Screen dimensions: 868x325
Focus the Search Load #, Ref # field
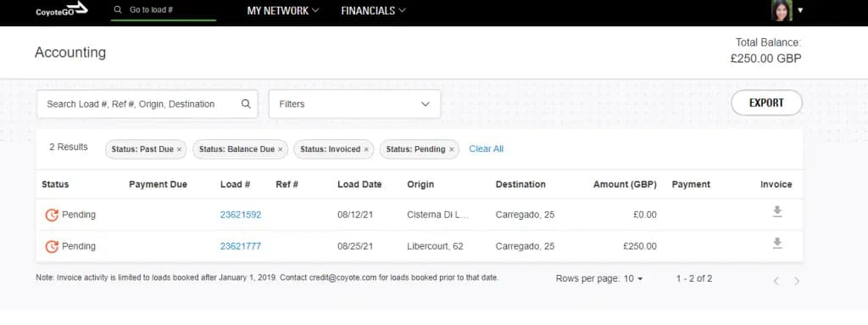[147, 104]
